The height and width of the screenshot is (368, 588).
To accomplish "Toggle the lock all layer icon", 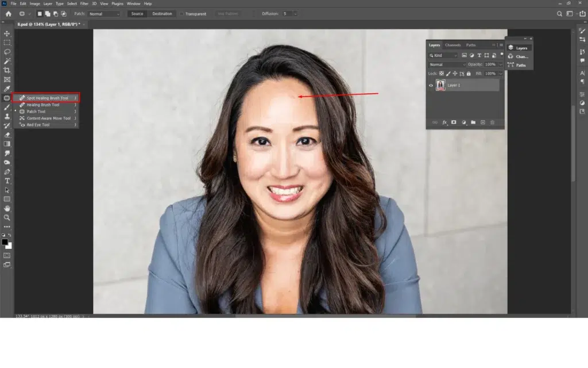I will (x=469, y=74).
